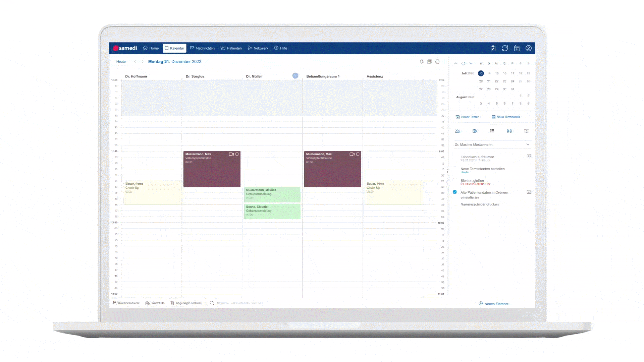Tick checkbox on Dr. Sorglos Videosprechstunde appointment
The image size is (644, 362).
pos(237,154)
